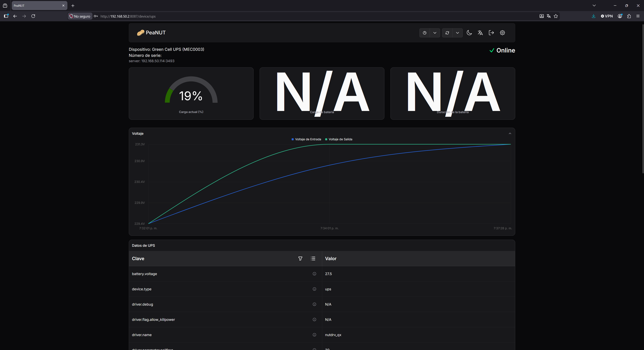This screenshot has height=350, width=644.
Task: Click the time range clock button
Action: pos(424,33)
